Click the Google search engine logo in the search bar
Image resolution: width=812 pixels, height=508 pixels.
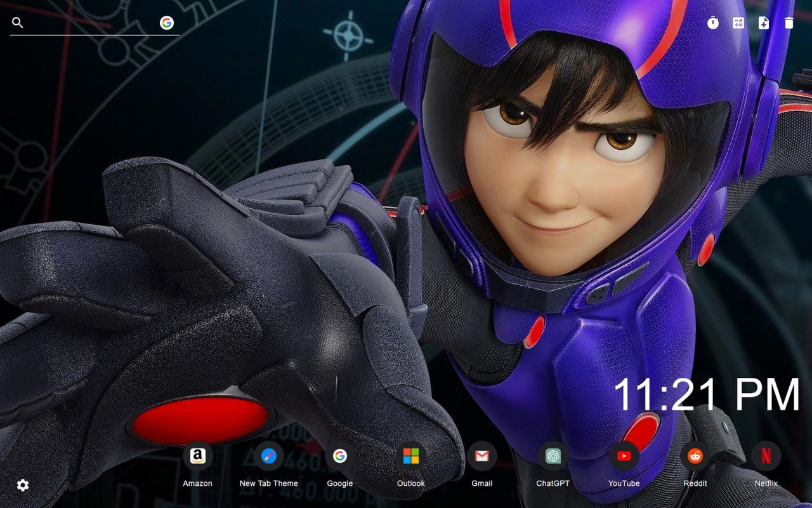167,23
